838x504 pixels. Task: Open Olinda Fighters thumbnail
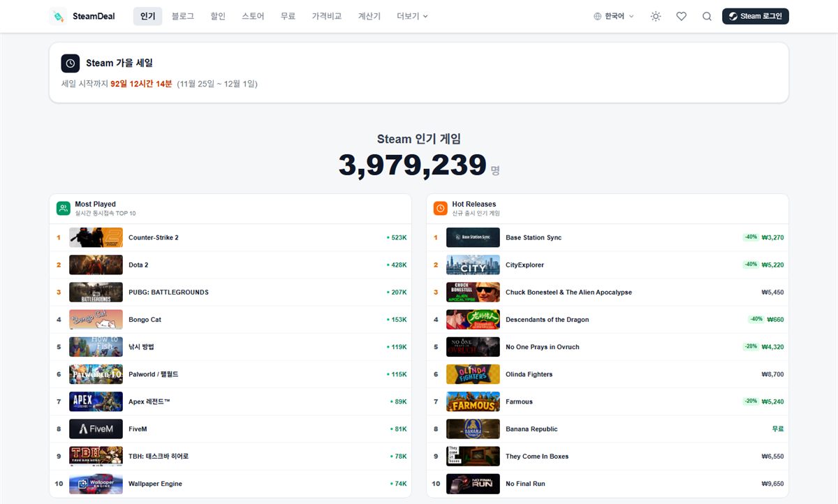click(x=473, y=374)
